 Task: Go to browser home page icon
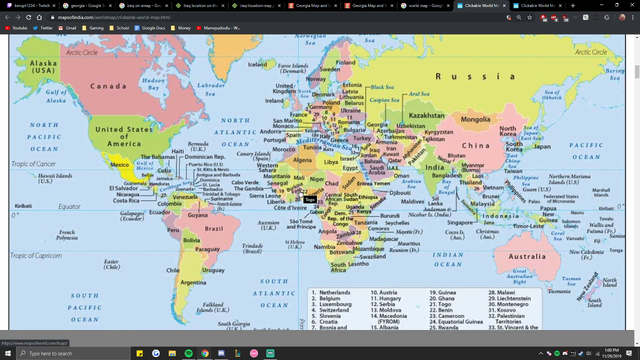click(39, 18)
